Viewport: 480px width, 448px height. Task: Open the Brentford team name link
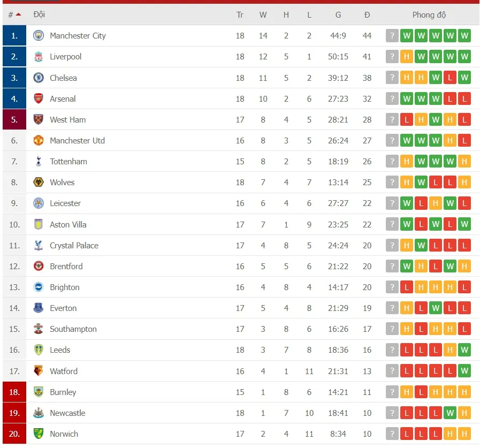[x=66, y=267]
